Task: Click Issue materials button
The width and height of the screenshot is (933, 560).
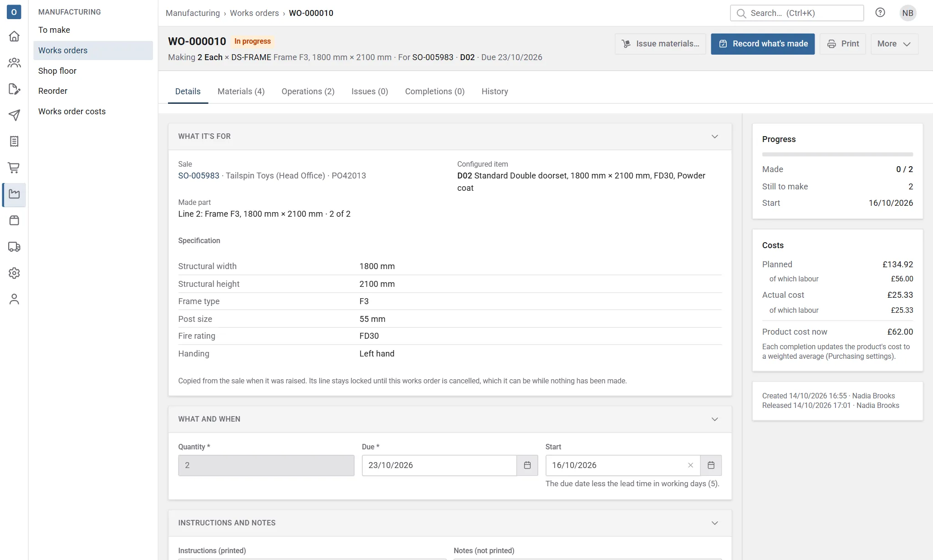Action: tap(660, 44)
